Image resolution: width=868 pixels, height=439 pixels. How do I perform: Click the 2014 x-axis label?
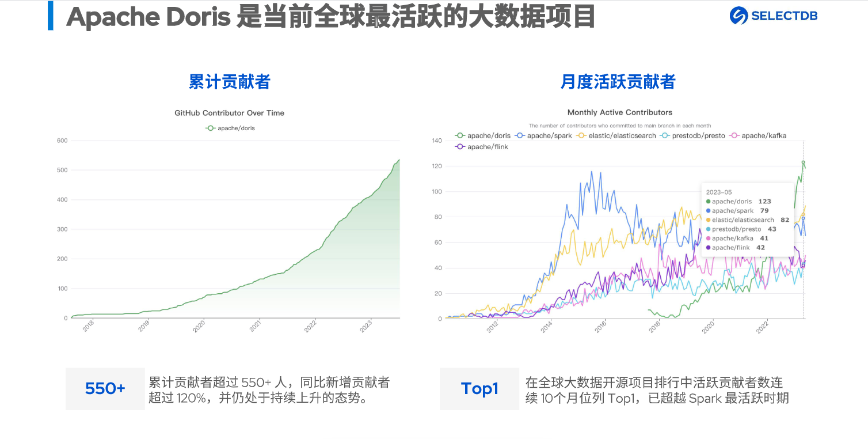[x=546, y=327]
